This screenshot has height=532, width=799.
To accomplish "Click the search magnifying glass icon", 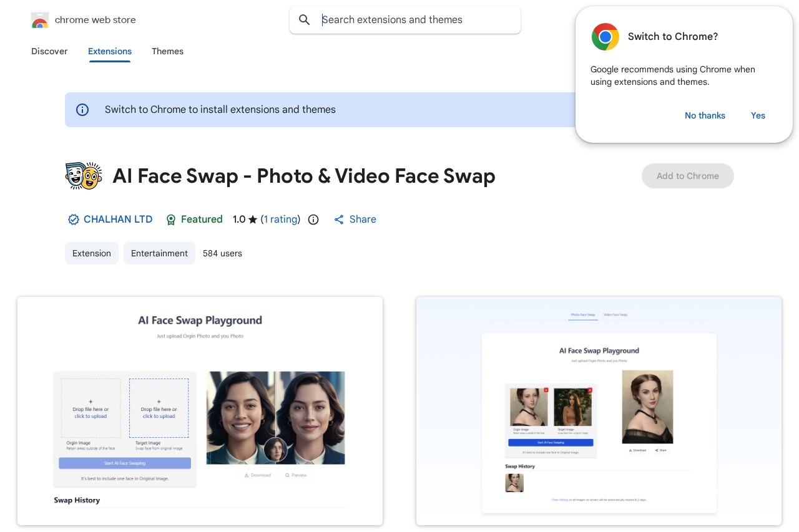I will [x=305, y=20].
